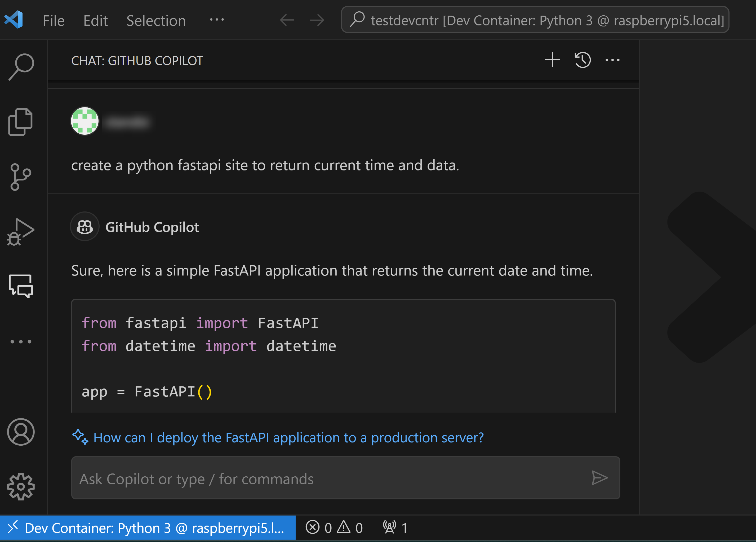756x542 pixels.
Task: Click the CHAT: GITHUB COPILOT panel title
Action: 137,61
